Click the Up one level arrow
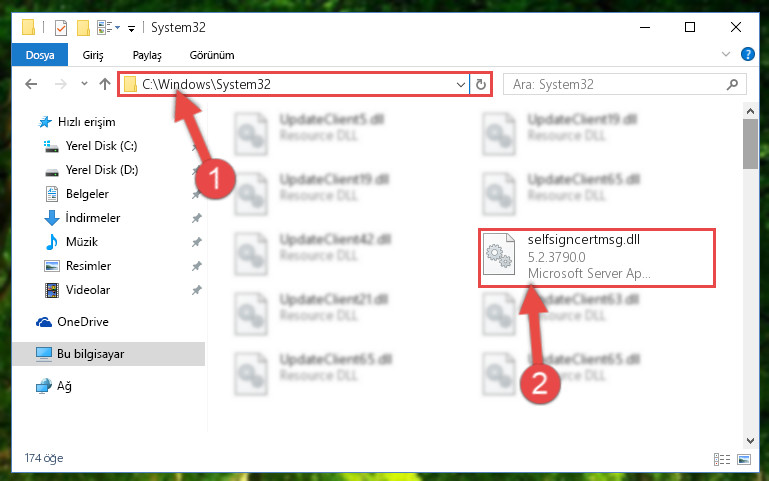769x481 pixels. [104, 84]
